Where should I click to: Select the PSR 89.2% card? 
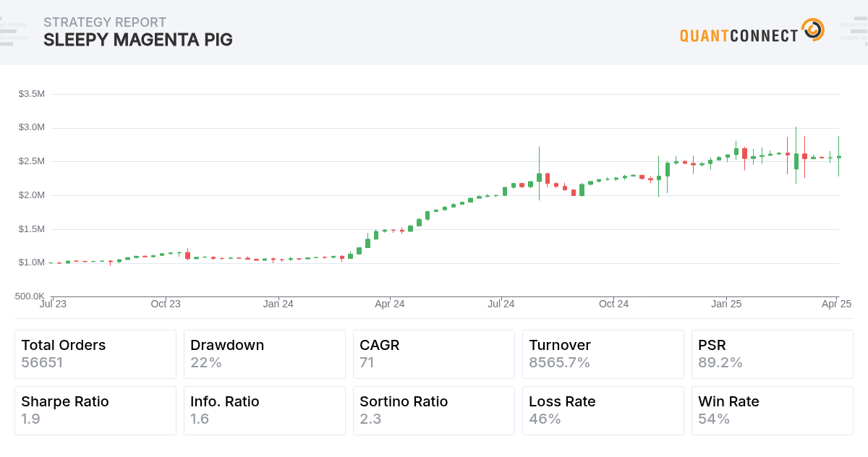point(773,354)
